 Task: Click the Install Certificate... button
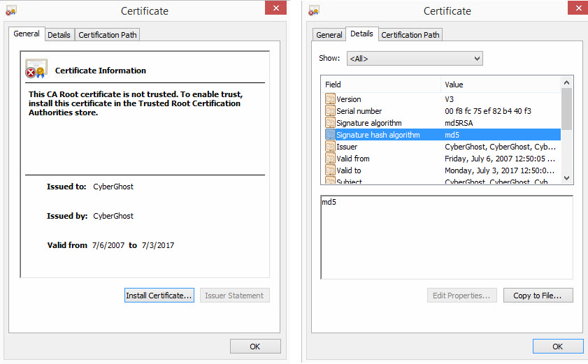159,296
